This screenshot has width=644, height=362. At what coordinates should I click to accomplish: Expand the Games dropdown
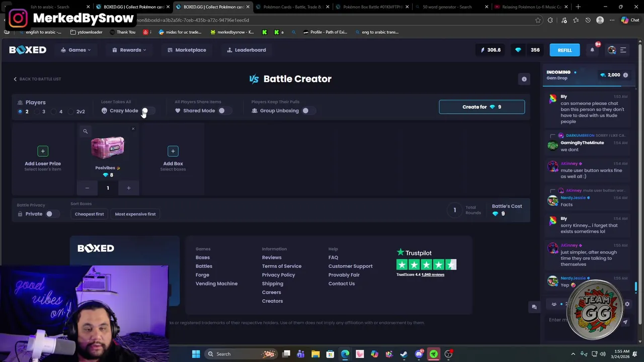click(x=76, y=50)
